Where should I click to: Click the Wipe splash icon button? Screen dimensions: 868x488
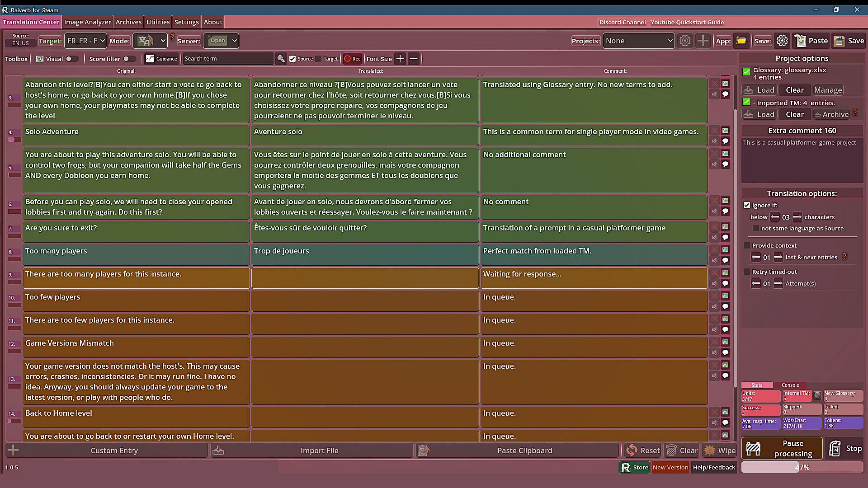(720, 450)
